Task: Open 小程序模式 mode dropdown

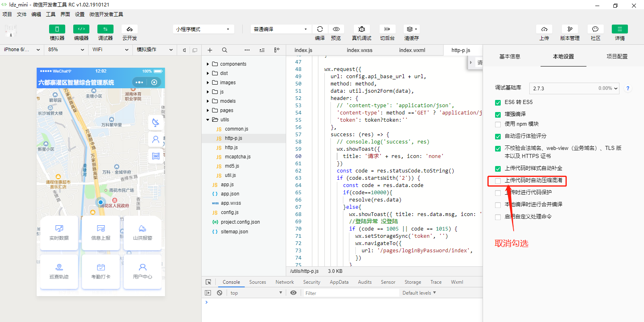Action: [204, 29]
